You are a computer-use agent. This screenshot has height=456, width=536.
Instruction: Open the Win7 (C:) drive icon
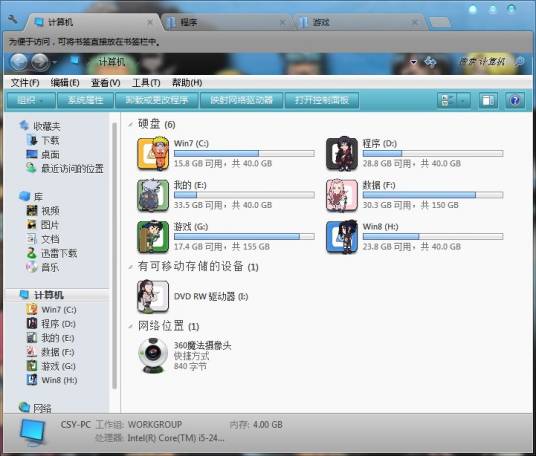[x=153, y=153]
